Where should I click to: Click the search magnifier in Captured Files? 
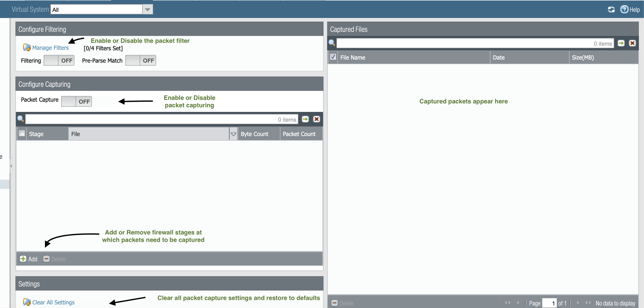pyautogui.click(x=332, y=43)
